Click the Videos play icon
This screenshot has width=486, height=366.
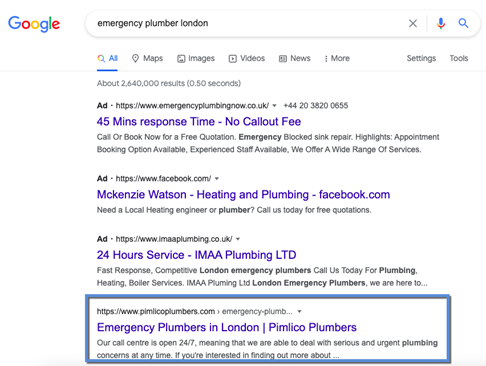[233, 59]
